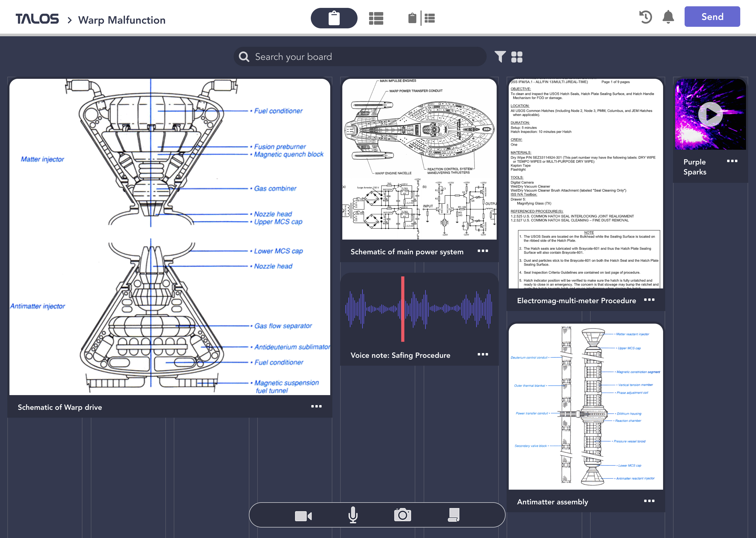Record voice note with microphone icon
This screenshot has height=538, width=756.
(353, 515)
